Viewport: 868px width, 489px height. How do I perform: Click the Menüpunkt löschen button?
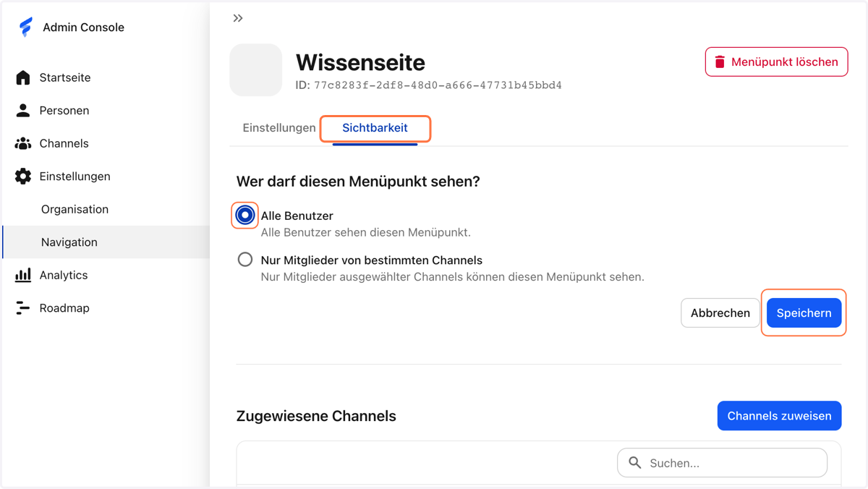coord(777,62)
